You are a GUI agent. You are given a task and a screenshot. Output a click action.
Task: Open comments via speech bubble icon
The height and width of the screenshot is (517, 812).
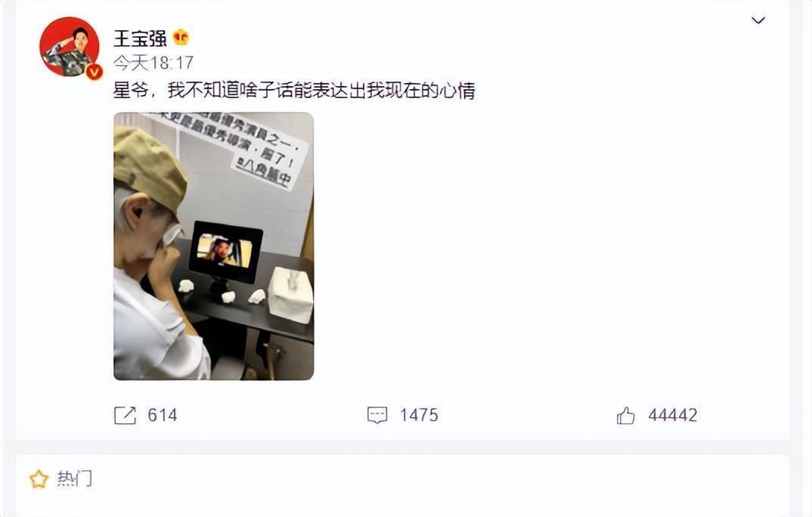point(377,415)
